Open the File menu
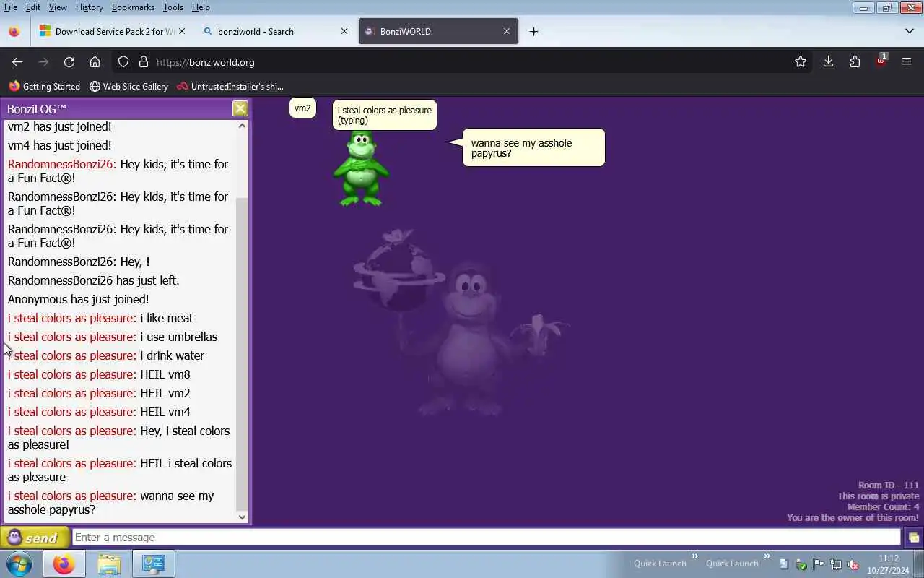 11,7
